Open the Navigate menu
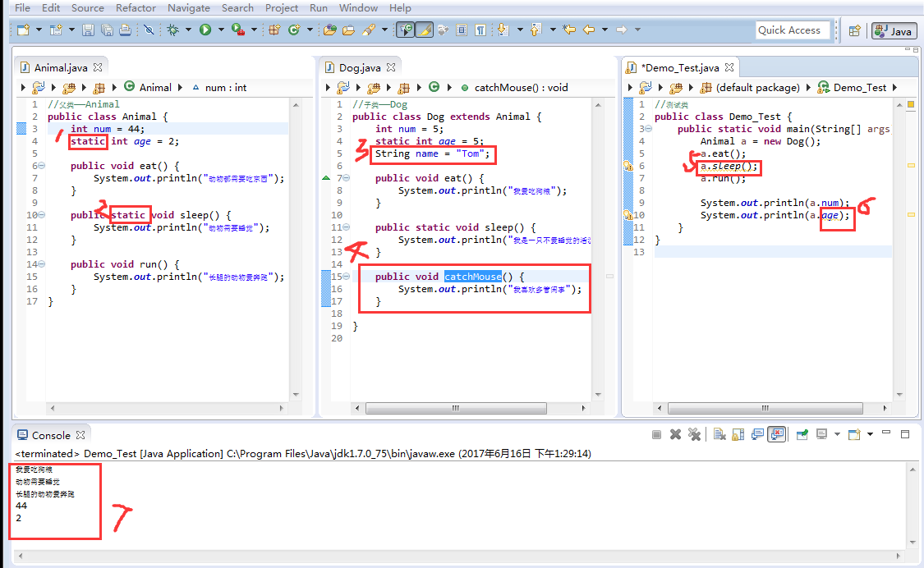 [189, 7]
